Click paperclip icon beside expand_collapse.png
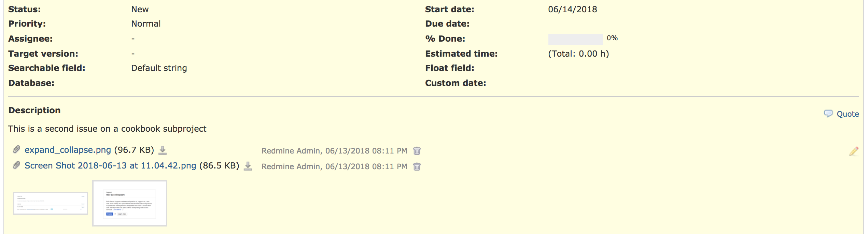Image resolution: width=868 pixels, height=234 pixels. [16, 149]
